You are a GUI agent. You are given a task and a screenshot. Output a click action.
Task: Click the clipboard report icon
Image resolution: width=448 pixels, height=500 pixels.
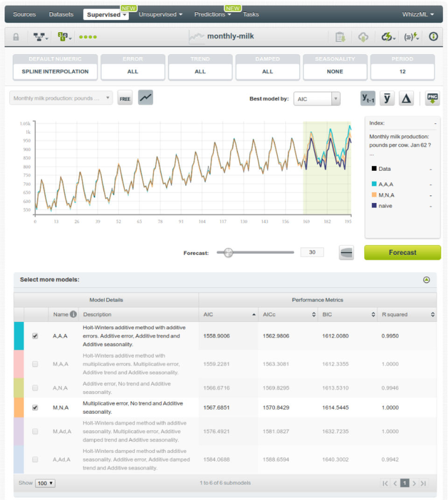tap(340, 37)
